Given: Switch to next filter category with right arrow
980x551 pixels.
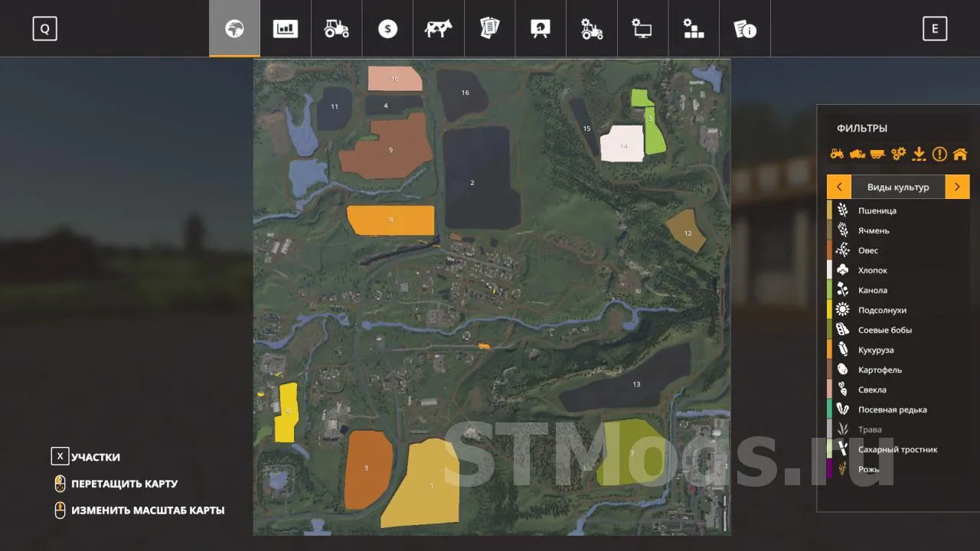Looking at the screenshot, I should click(x=957, y=187).
